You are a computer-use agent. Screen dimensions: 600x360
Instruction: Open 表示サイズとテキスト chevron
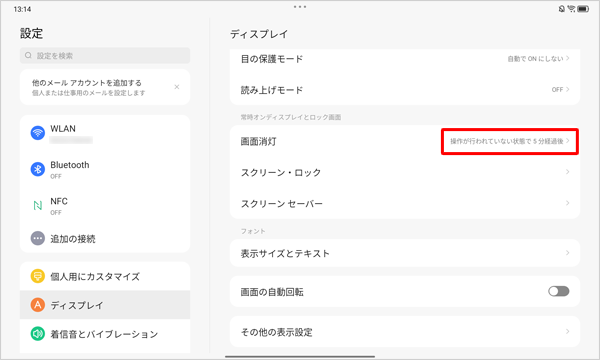click(568, 253)
